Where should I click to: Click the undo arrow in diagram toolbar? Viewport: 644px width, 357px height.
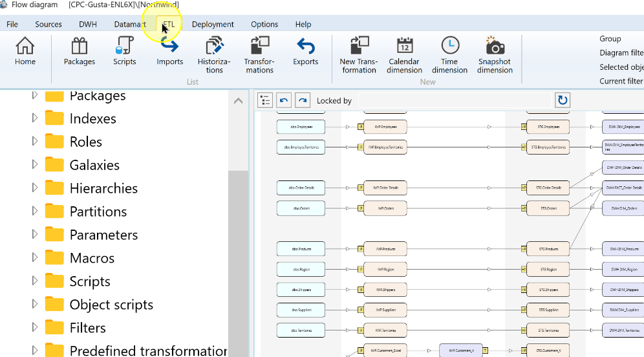coord(284,100)
